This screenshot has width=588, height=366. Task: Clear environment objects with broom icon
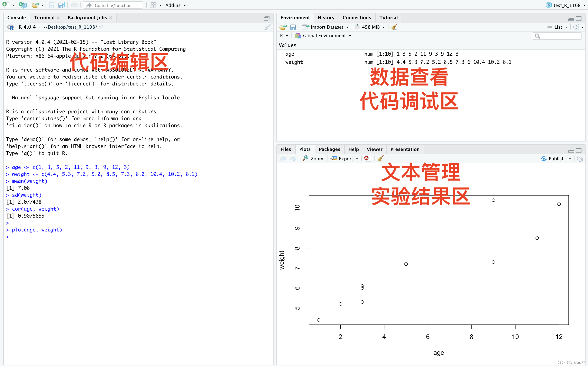394,27
